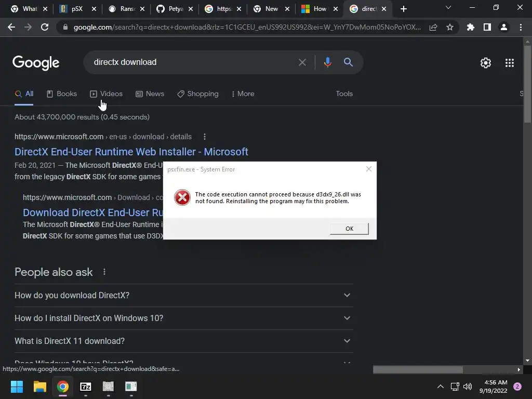Close the 'What' browser tab
Screen dimensions: 532x399
45,9
